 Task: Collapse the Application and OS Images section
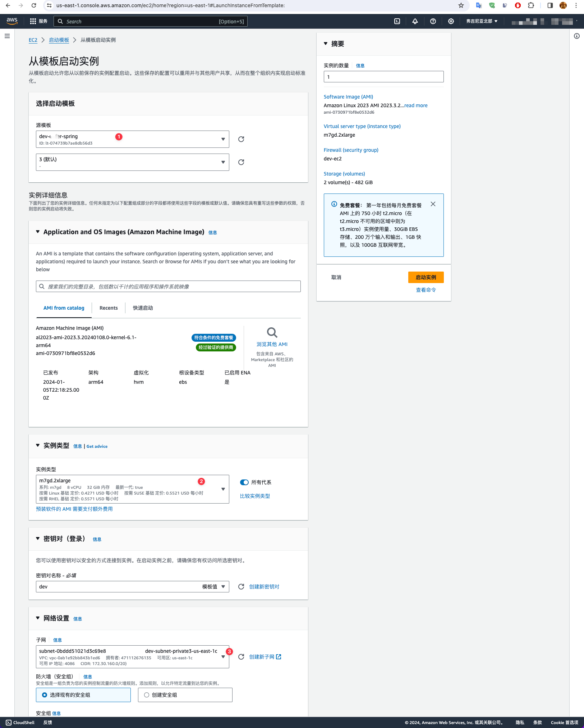click(38, 232)
